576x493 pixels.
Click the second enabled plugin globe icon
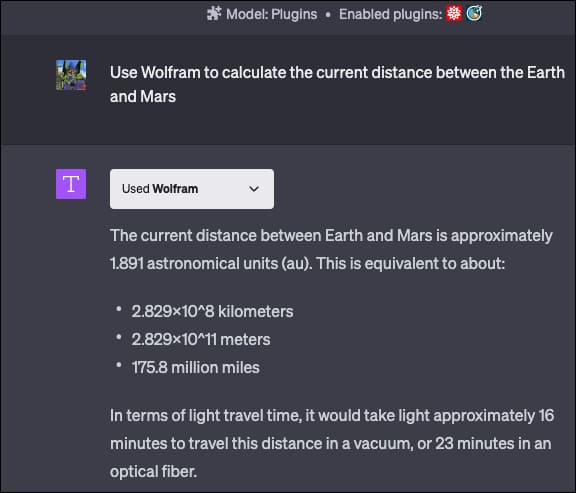(x=474, y=14)
